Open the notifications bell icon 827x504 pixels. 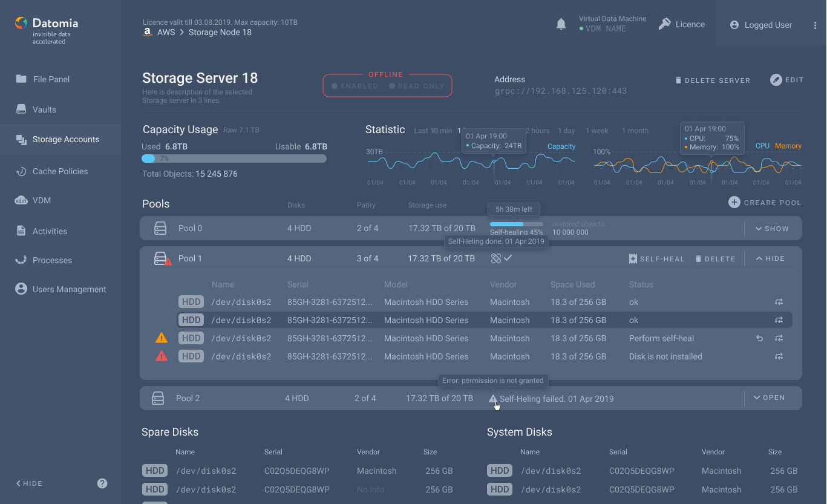(561, 24)
